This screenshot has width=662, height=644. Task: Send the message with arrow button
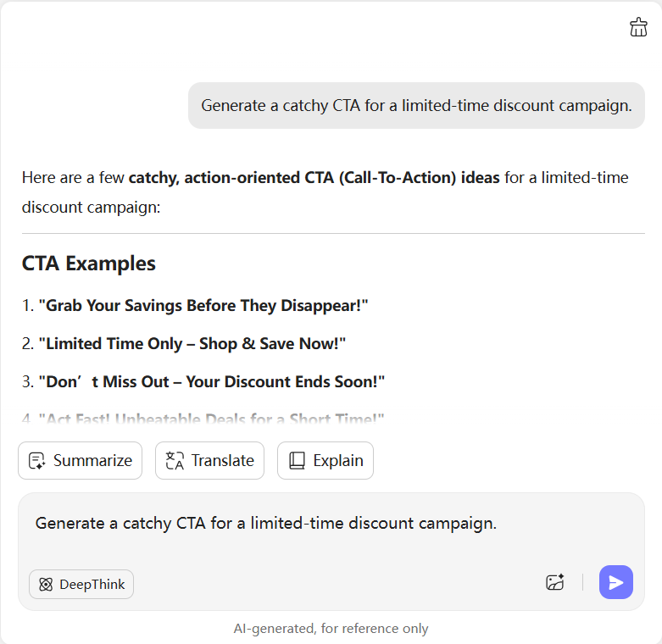[x=615, y=582]
